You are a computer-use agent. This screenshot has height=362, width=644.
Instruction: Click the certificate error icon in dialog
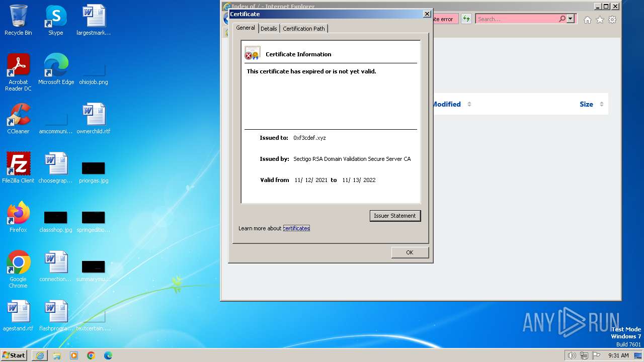[252, 53]
